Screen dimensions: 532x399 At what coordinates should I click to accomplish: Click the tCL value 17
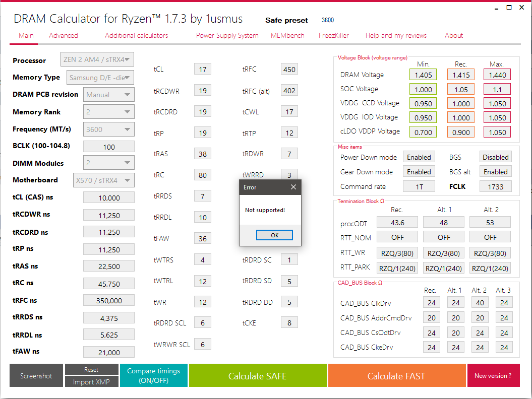click(203, 69)
